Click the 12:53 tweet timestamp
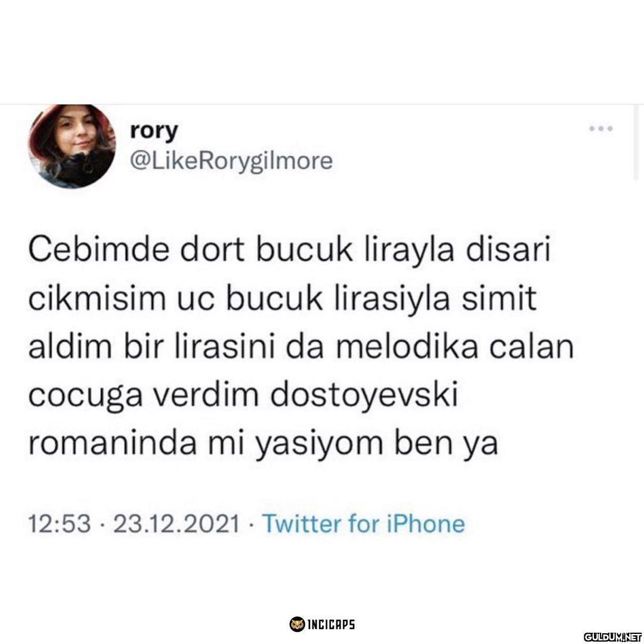 60,524
